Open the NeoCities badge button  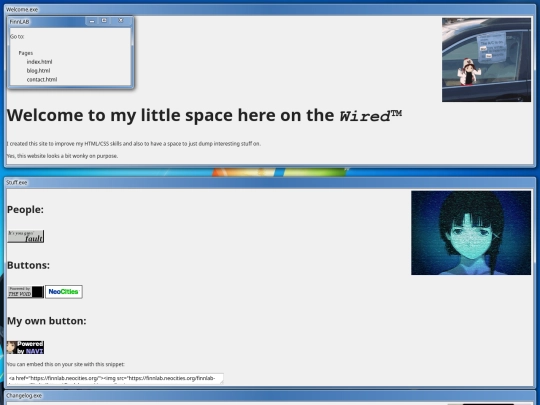[64, 292]
